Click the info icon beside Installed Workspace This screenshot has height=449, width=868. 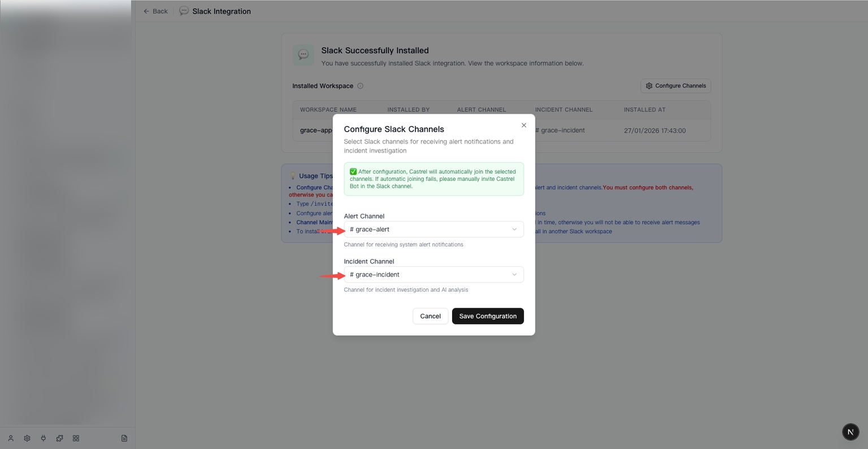[361, 86]
